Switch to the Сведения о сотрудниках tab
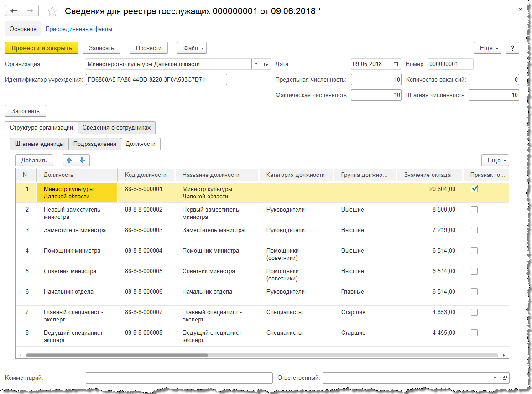This screenshot has width=532, height=394. pos(117,127)
